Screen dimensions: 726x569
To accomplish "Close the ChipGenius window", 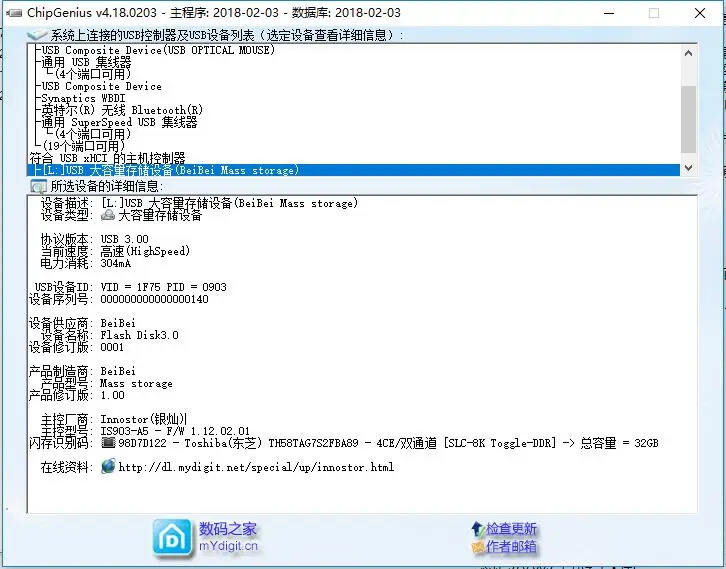I will (700, 13).
